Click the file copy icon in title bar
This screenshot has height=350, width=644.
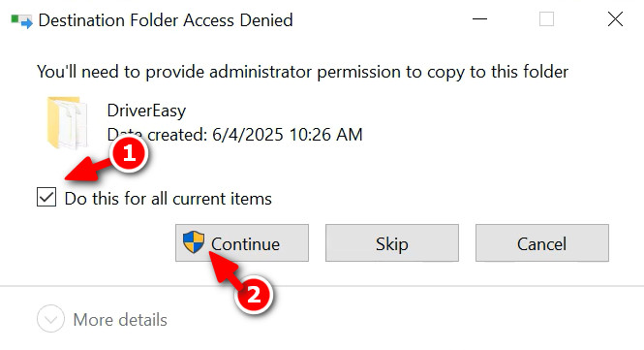click(21, 20)
